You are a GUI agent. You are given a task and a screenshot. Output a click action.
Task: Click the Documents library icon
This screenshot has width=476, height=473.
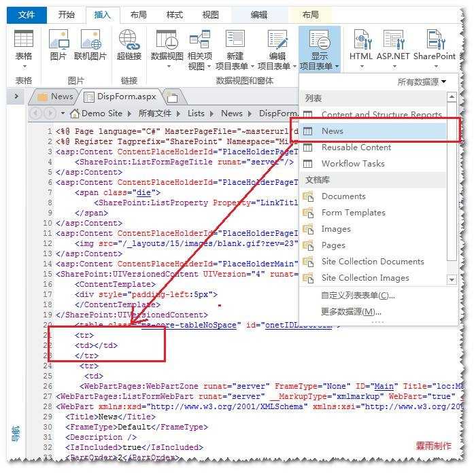[308, 196]
